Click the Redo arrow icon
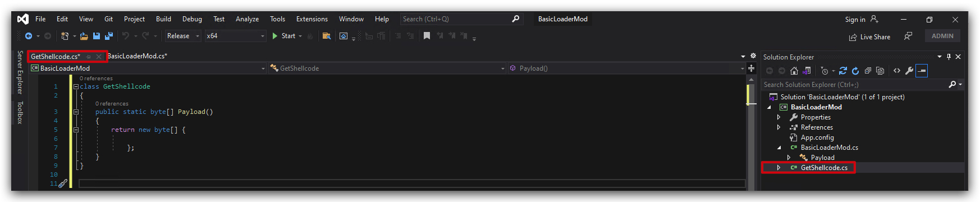This screenshot has width=980, height=202. (x=145, y=36)
